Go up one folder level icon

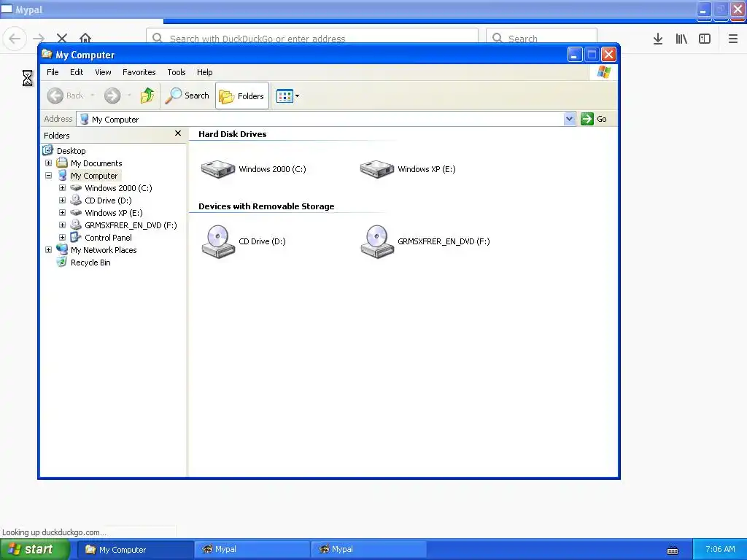coord(147,96)
